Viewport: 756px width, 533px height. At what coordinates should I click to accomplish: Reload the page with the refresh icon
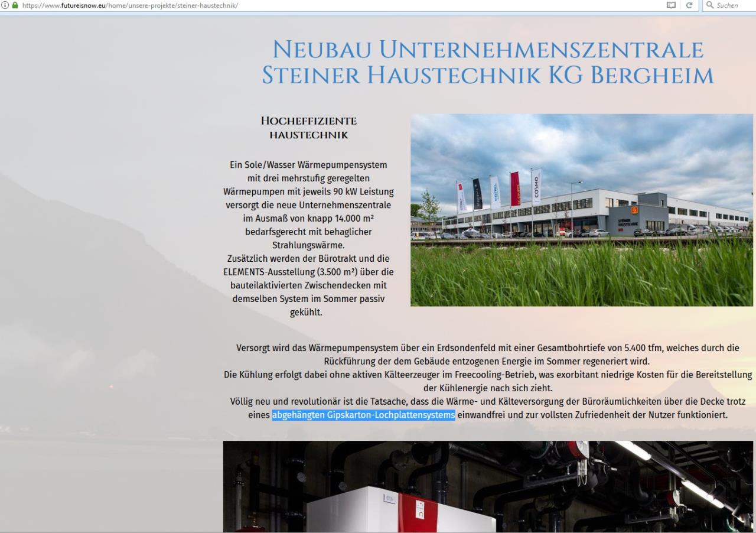tap(689, 5)
